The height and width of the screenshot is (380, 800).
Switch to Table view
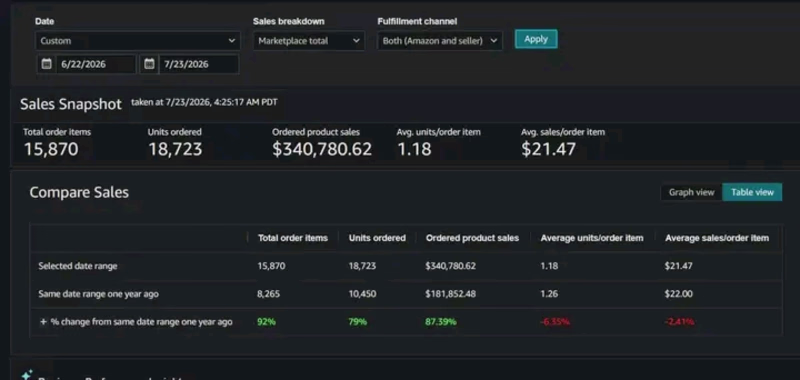tap(752, 192)
